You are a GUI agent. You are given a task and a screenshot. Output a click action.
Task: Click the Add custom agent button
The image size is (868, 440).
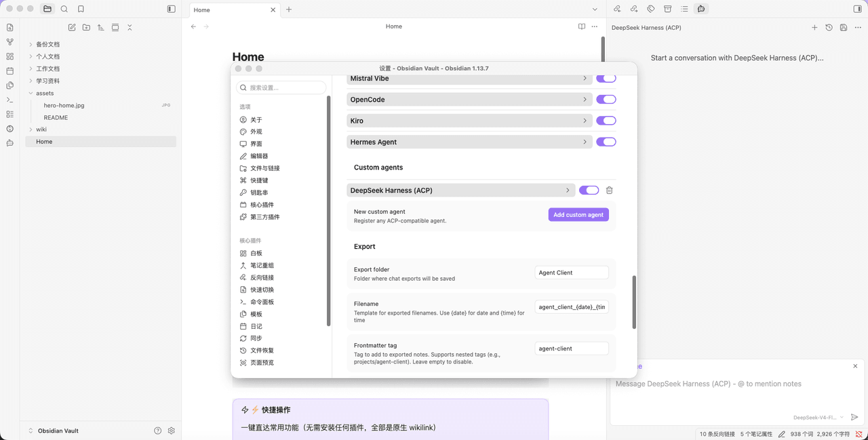point(578,215)
